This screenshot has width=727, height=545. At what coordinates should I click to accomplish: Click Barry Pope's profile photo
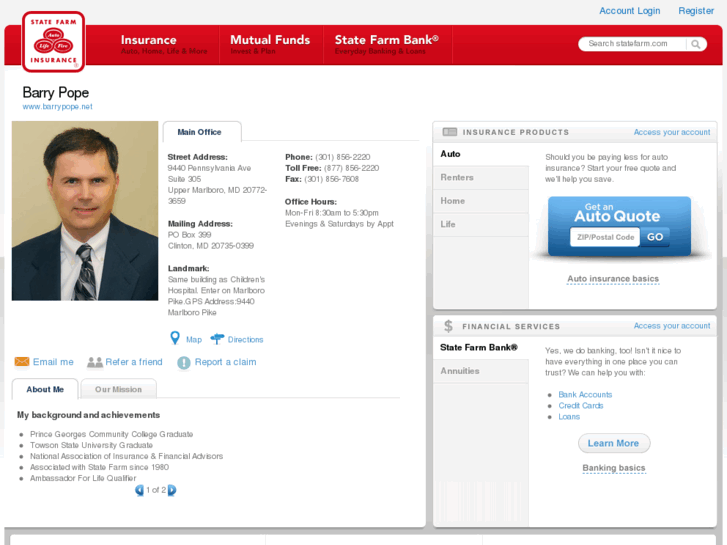[x=85, y=211]
